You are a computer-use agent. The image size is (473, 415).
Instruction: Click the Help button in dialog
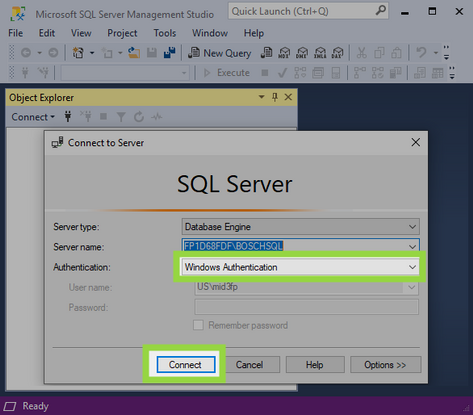315,365
